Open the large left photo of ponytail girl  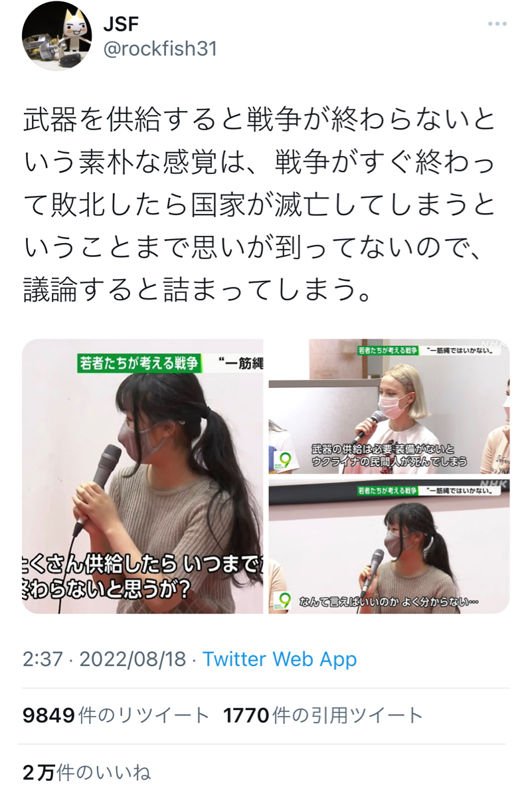click(143, 476)
